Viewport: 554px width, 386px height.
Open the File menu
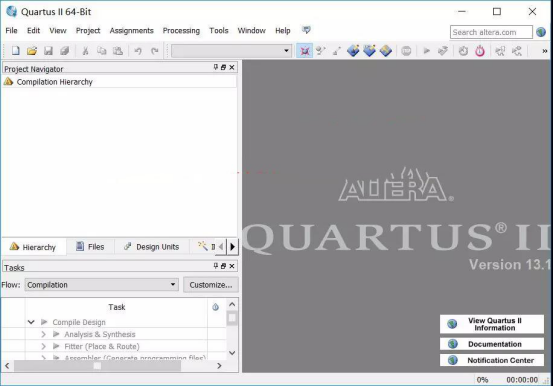click(x=11, y=30)
